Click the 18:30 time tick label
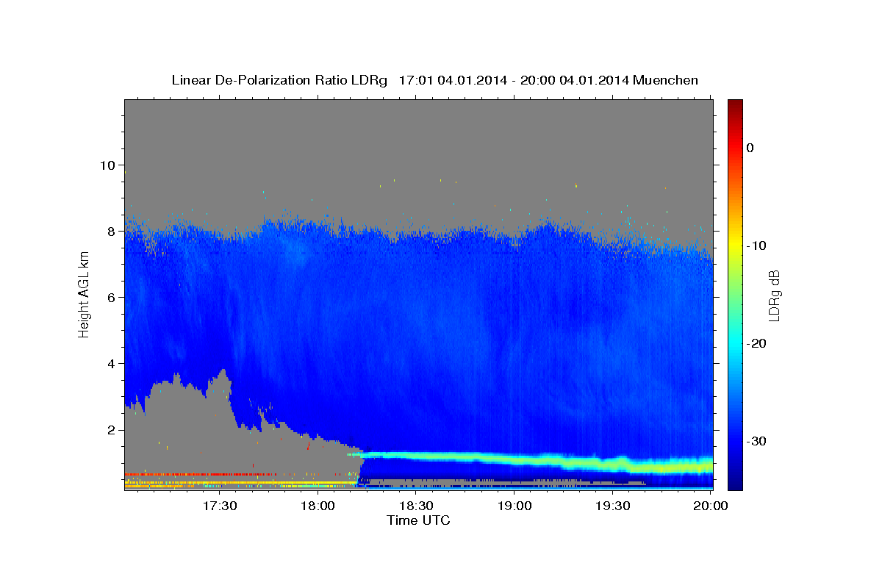 point(417,506)
